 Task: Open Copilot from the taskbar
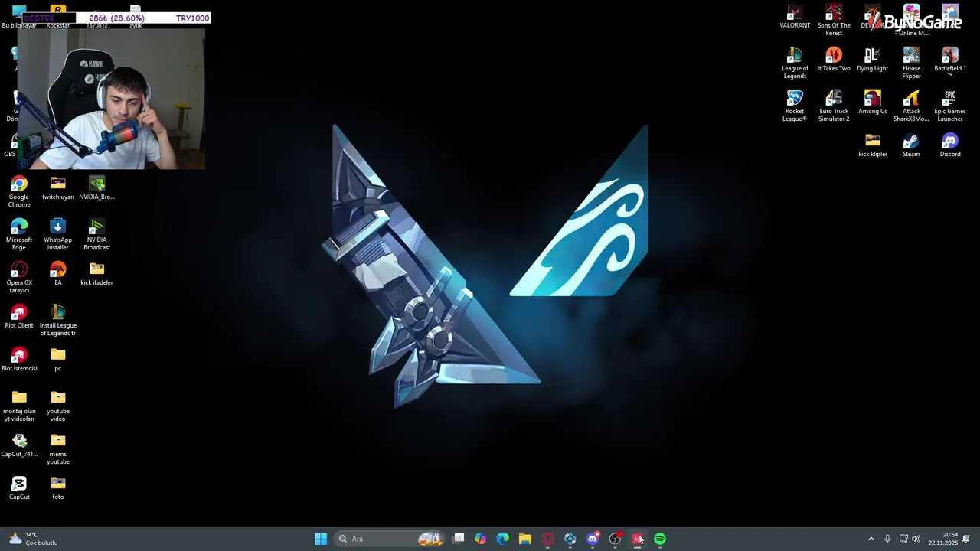click(480, 539)
